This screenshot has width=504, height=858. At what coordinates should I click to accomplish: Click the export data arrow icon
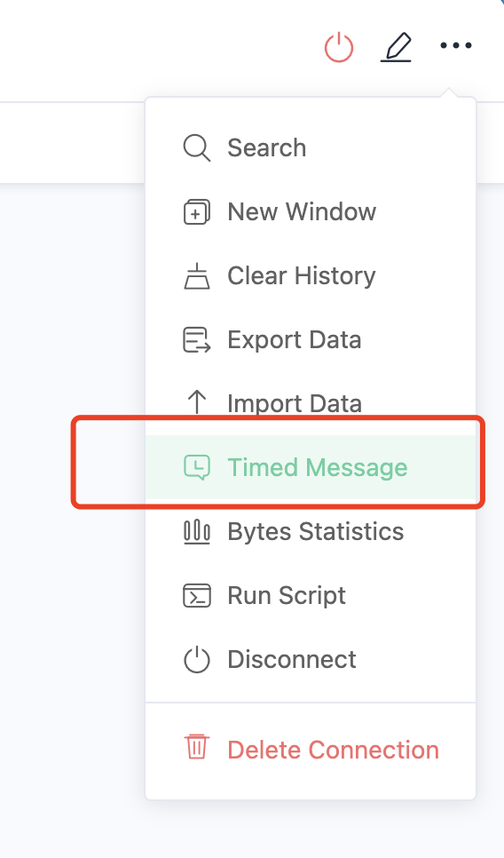click(x=197, y=340)
